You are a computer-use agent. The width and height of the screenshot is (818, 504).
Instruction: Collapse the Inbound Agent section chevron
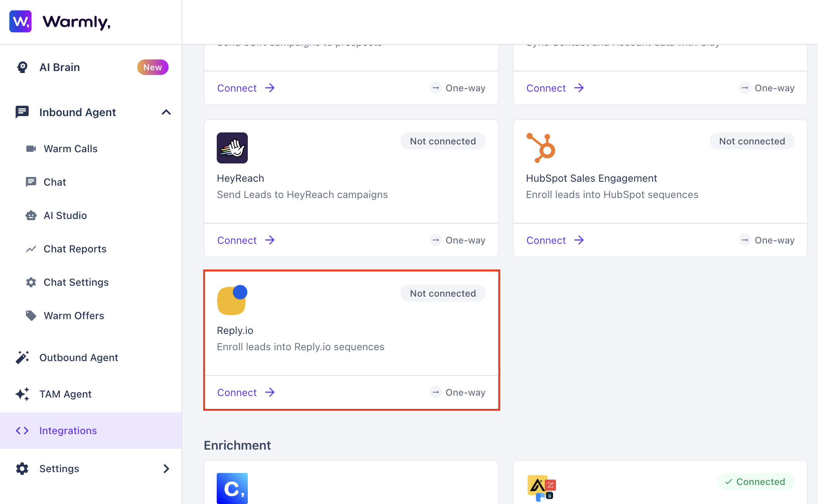pos(166,112)
